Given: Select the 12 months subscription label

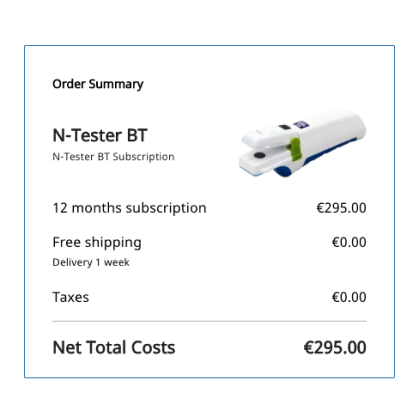Looking at the screenshot, I should pyautogui.click(x=130, y=208).
